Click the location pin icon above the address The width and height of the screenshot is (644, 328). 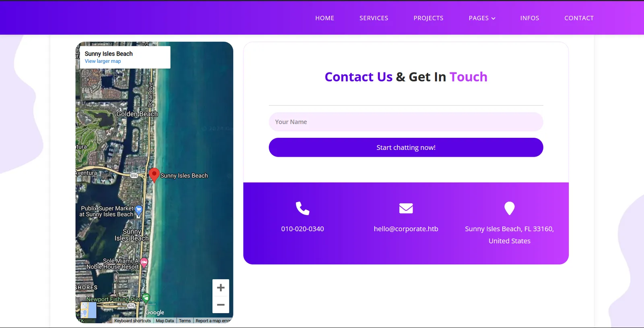tap(510, 208)
